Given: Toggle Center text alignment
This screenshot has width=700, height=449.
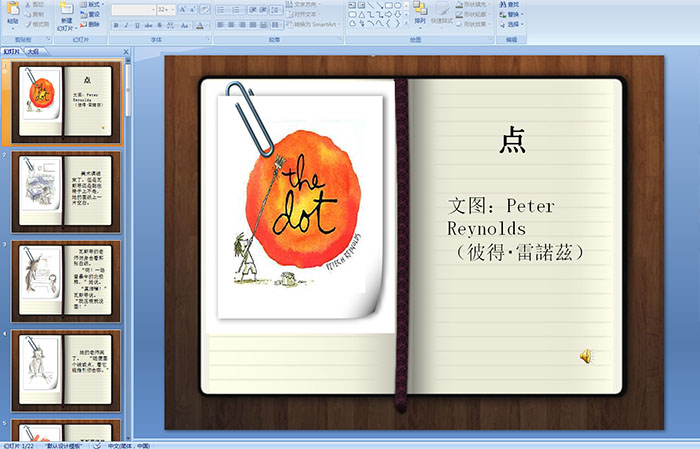Looking at the screenshot, I should click(x=231, y=25).
